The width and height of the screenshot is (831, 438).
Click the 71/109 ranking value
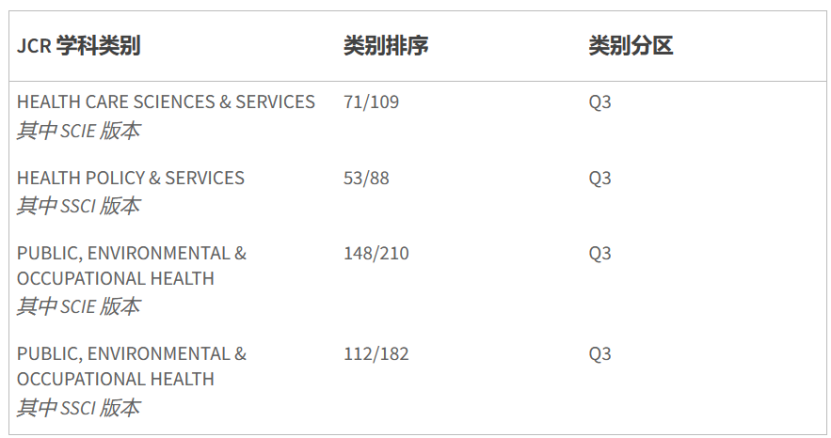(371, 102)
